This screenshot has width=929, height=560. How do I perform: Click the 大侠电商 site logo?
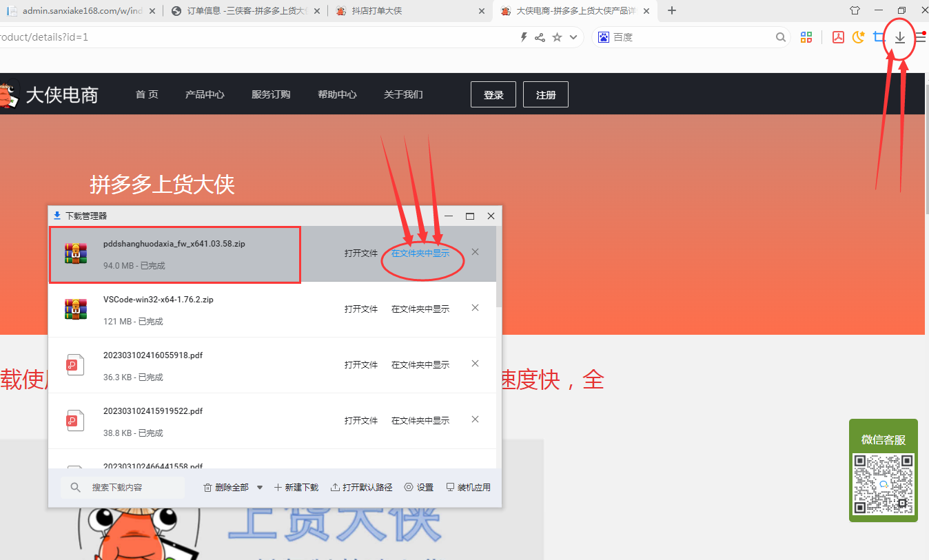[x=50, y=94]
